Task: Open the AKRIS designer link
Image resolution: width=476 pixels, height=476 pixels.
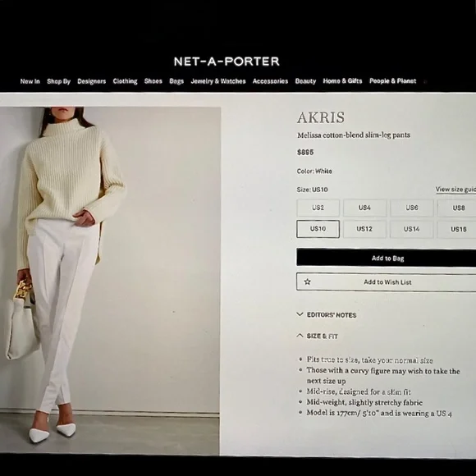Action: pyautogui.click(x=321, y=118)
